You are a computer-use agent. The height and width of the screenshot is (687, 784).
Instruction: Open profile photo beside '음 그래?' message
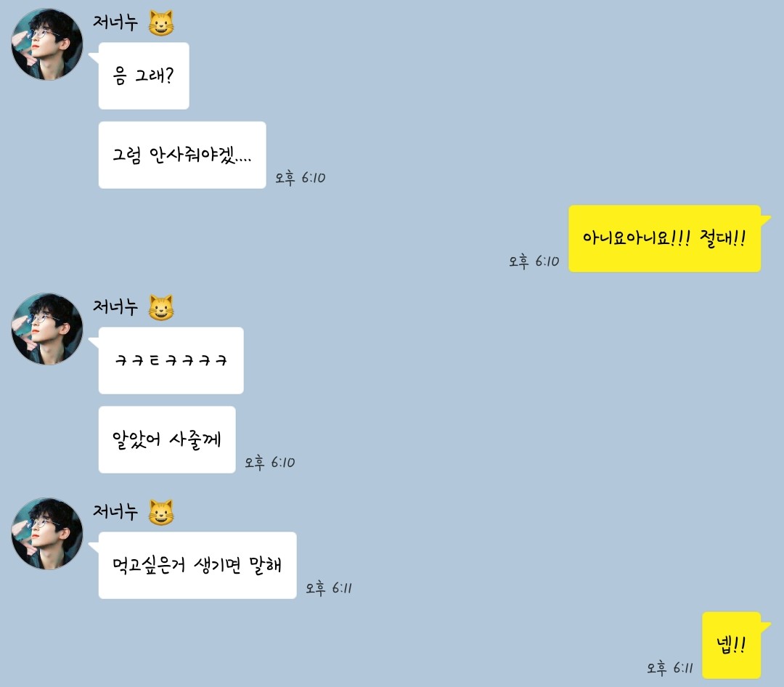coord(47,44)
